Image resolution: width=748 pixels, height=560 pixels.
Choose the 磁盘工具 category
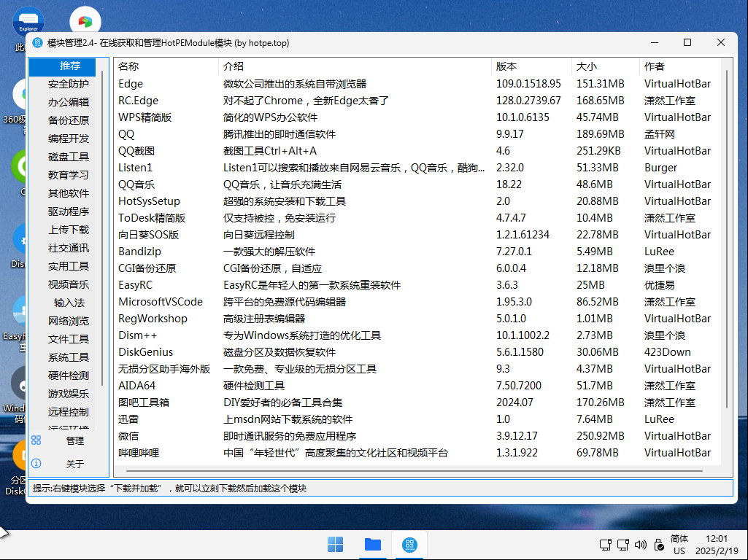click(63, 157)
